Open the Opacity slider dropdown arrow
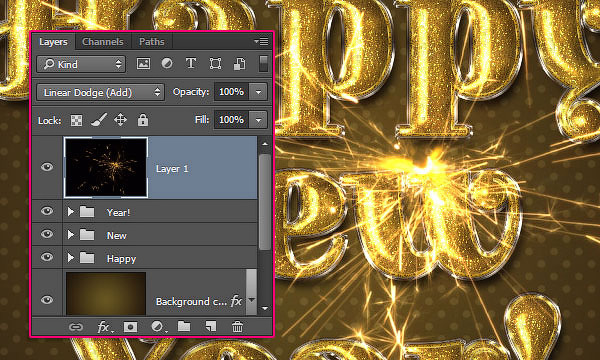This screenshot has height=360, width=600. tap(258, 92)
